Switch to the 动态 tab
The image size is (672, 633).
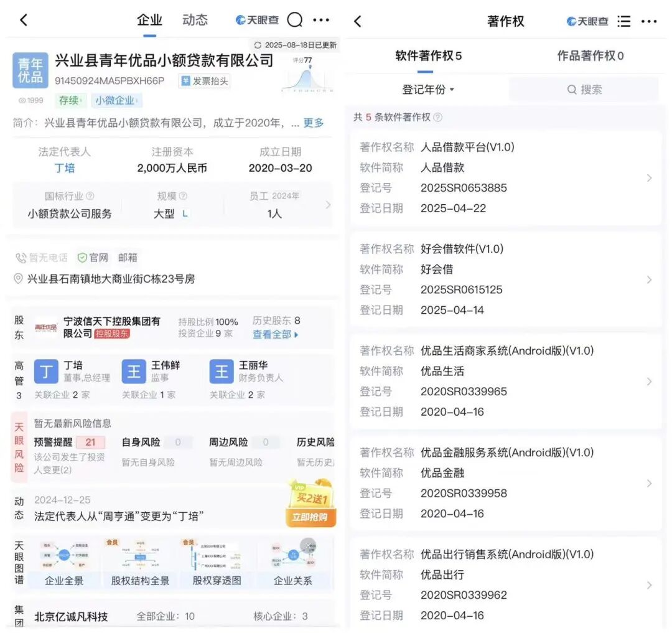(x=195, y=20)
